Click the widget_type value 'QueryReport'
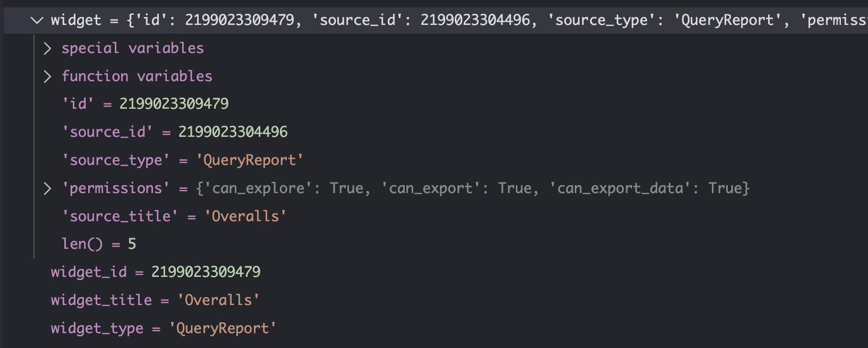The image size is (868, 348). [223, 328]
